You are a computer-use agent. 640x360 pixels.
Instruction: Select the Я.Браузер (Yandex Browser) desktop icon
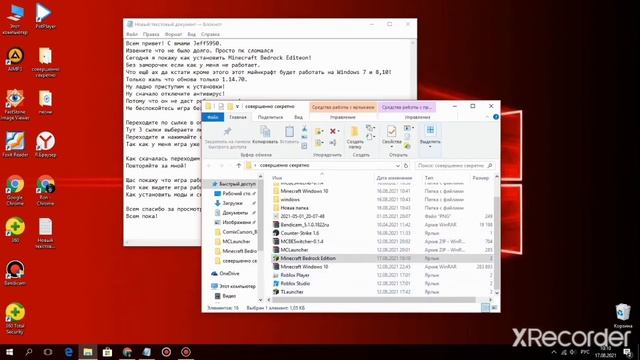45,144
